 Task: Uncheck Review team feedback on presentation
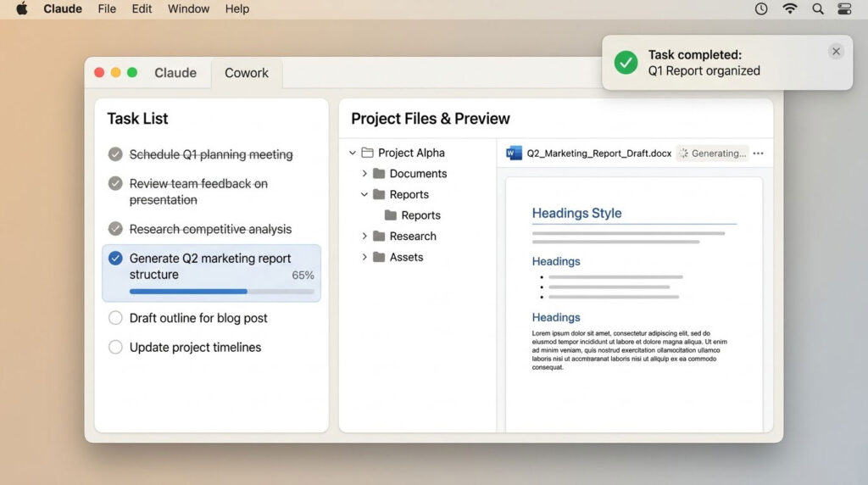pyautogui.click(x=115, y=182)
